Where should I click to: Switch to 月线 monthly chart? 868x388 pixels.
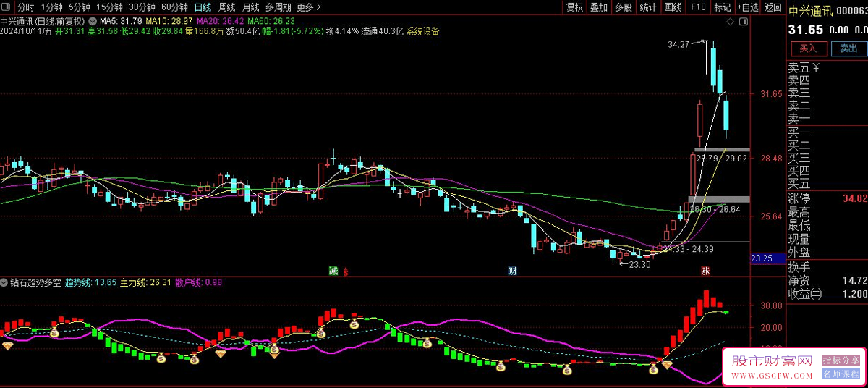250,7
